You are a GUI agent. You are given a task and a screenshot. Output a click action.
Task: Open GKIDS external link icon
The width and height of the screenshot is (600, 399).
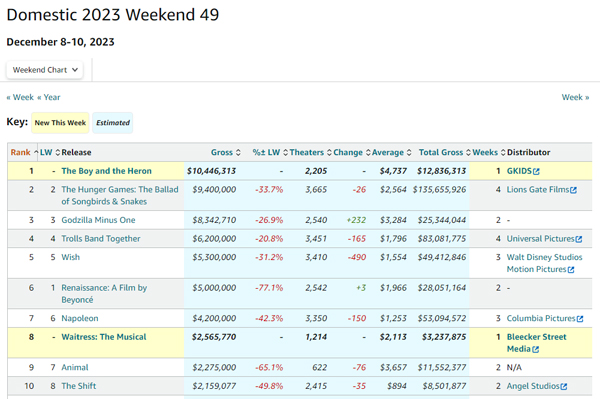point(536,171)
